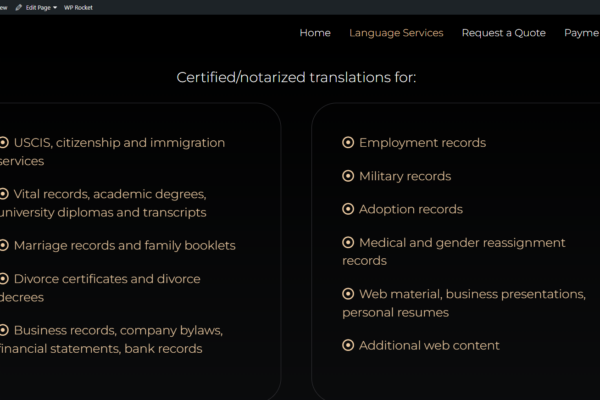Click bullet icon next to Additional web content
This screenshot has width=600, height=400.
[x=348, y=345]
